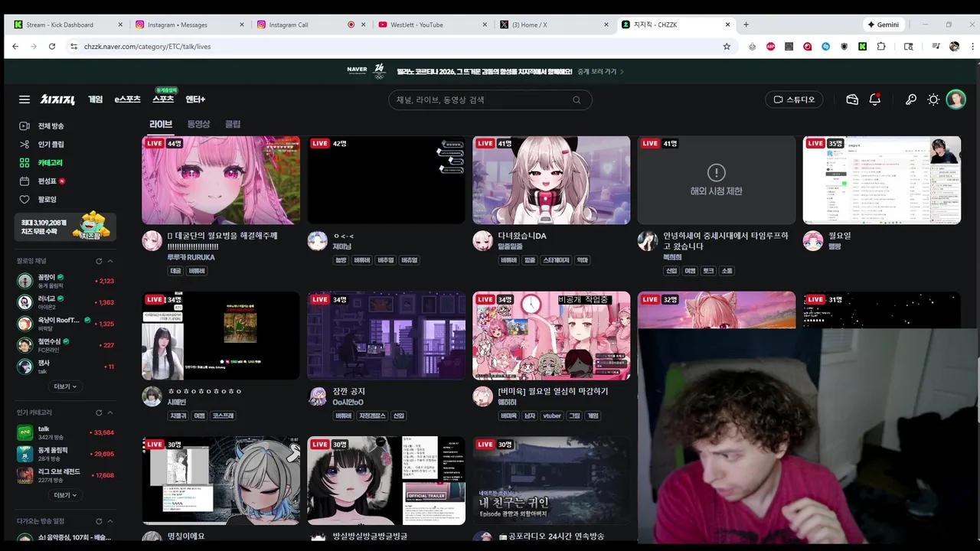Open followed channel 러너교

pos(65,302)
